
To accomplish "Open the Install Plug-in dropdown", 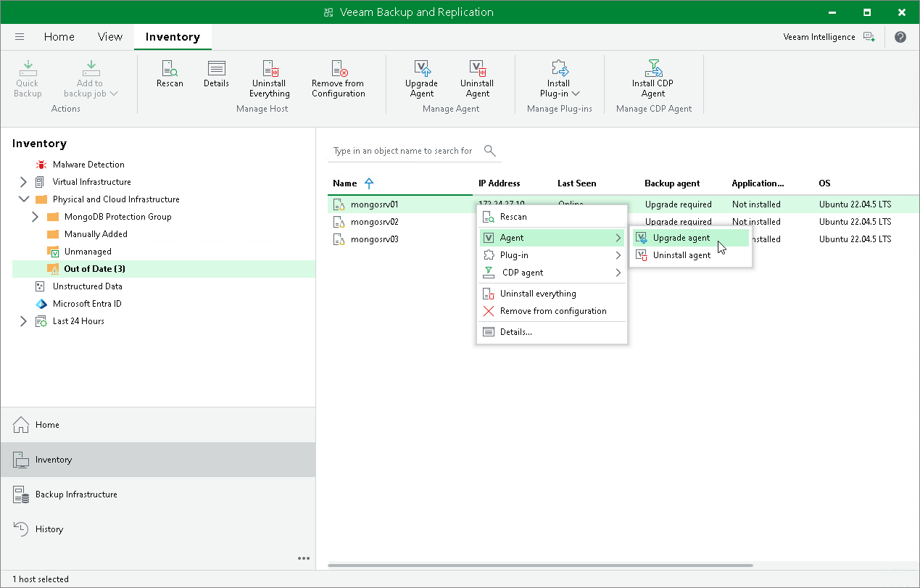I will click(x=560, y=79).
